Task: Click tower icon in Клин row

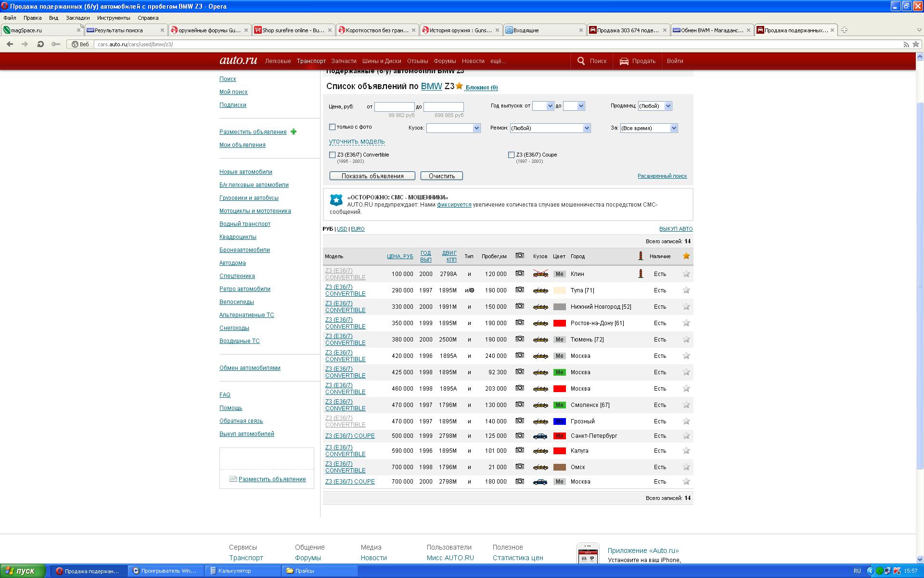Action: 641,274
